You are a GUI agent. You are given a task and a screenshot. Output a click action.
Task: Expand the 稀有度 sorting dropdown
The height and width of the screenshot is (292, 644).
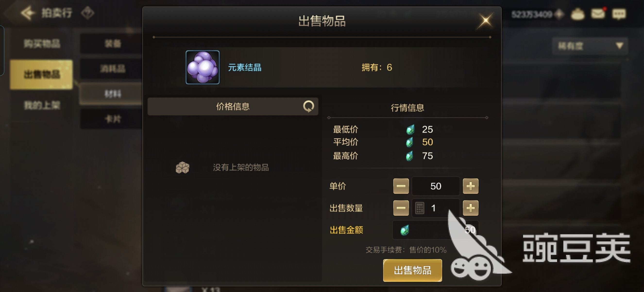(x=590, y=46)
